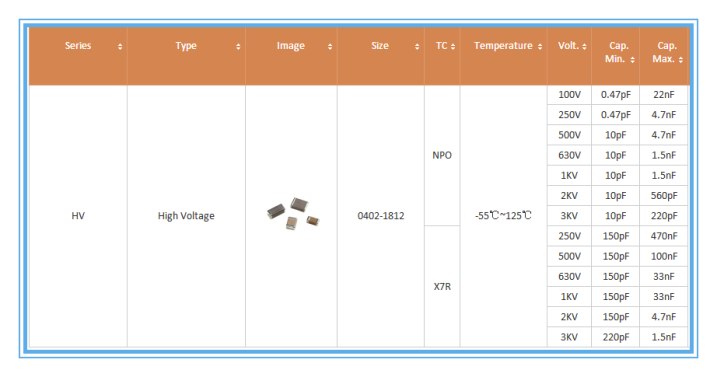Click the Volt. column sort arrows
Viewport: 717px width, 377px height.
coord(584,47)
